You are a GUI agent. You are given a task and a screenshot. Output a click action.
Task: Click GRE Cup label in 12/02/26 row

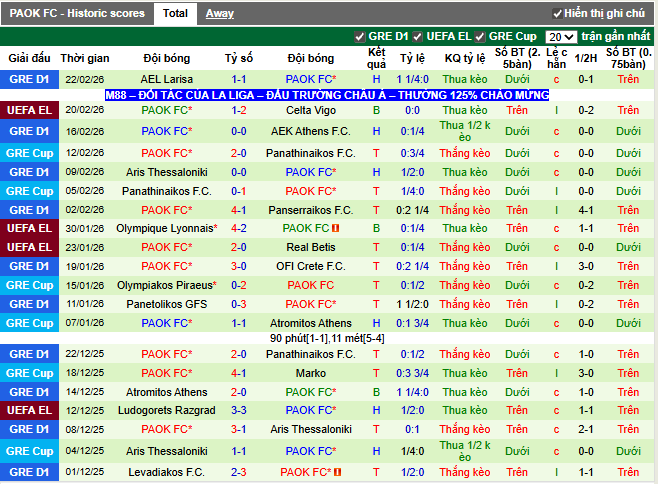tap(29, 153)
